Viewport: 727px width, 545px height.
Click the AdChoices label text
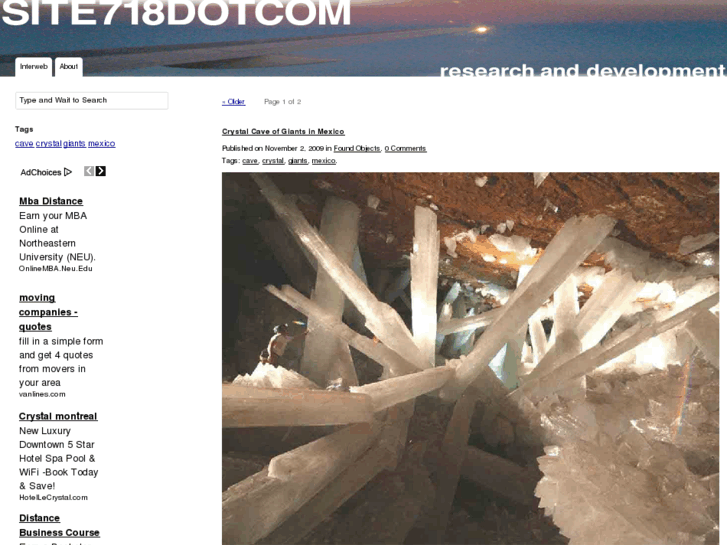pyautogui.click(x=41, y=172)
